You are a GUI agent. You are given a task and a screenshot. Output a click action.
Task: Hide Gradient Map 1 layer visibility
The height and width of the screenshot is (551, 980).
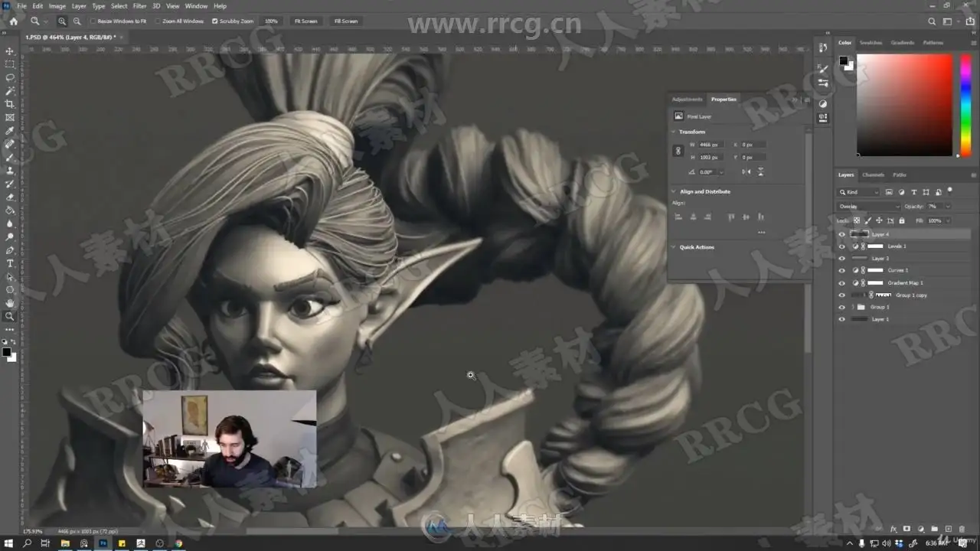pos(842,282)
